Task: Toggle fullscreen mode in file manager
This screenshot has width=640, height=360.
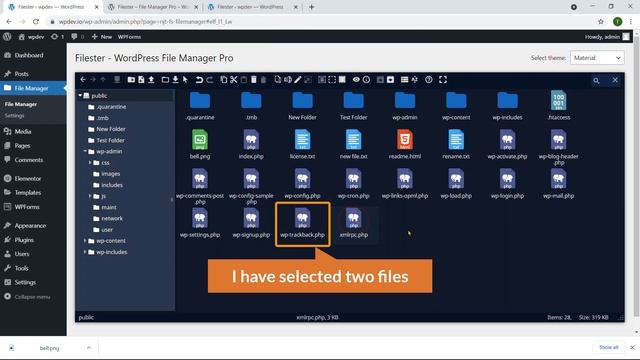Action: click(x=443, y=80)
